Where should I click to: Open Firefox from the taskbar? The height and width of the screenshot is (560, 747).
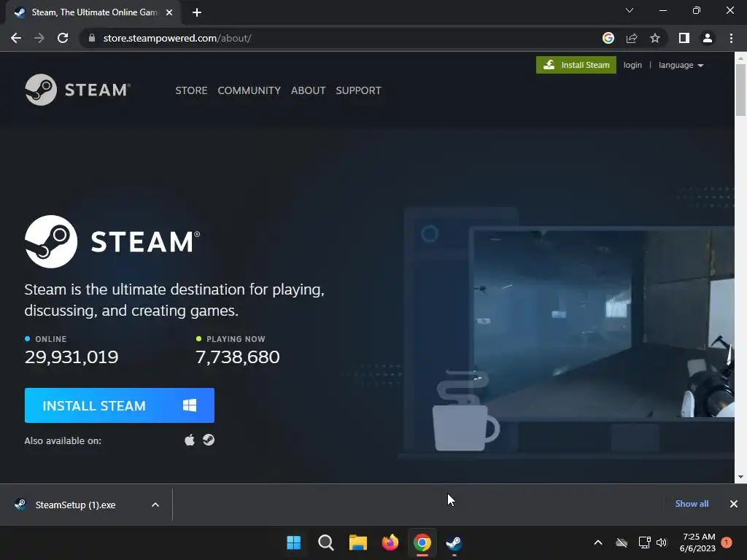click(390, 542)
